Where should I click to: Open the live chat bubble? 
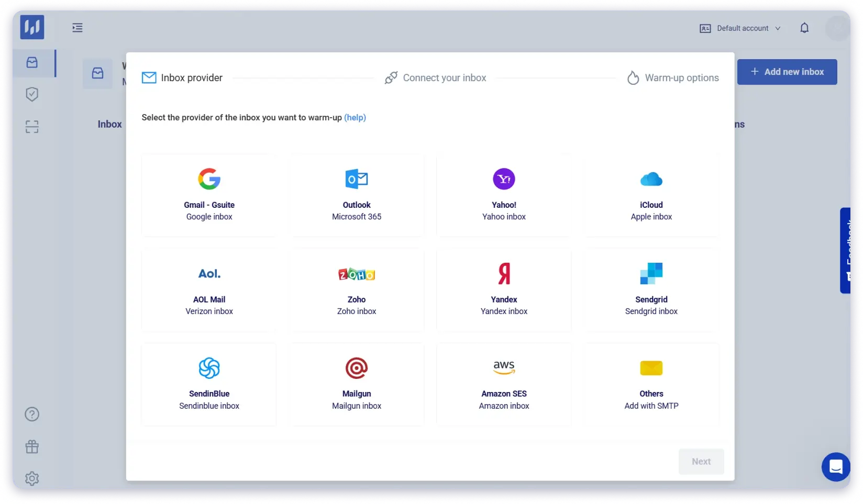pos(835,466)
